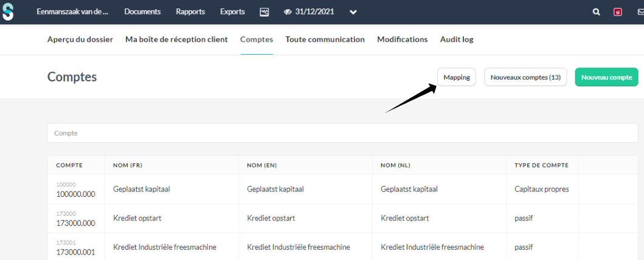Open the Audit log tab

pyautogui.click(x=456, y=39)
